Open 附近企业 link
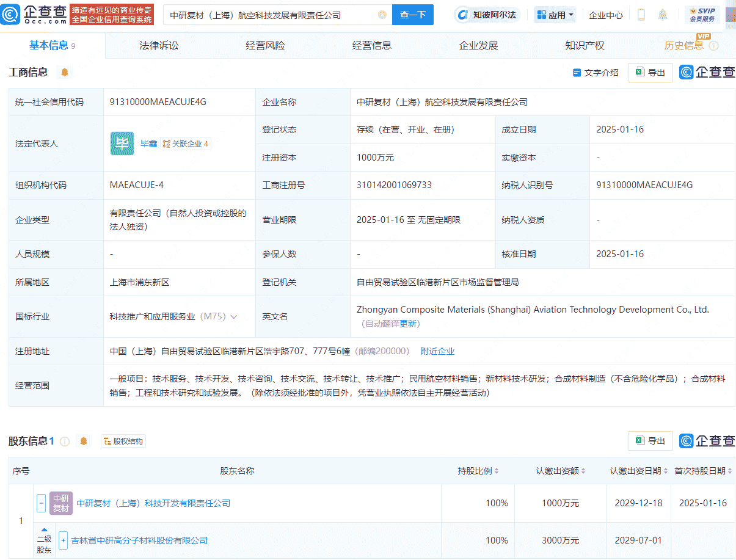This screenshot has height=560, width=736. point(437,351)
